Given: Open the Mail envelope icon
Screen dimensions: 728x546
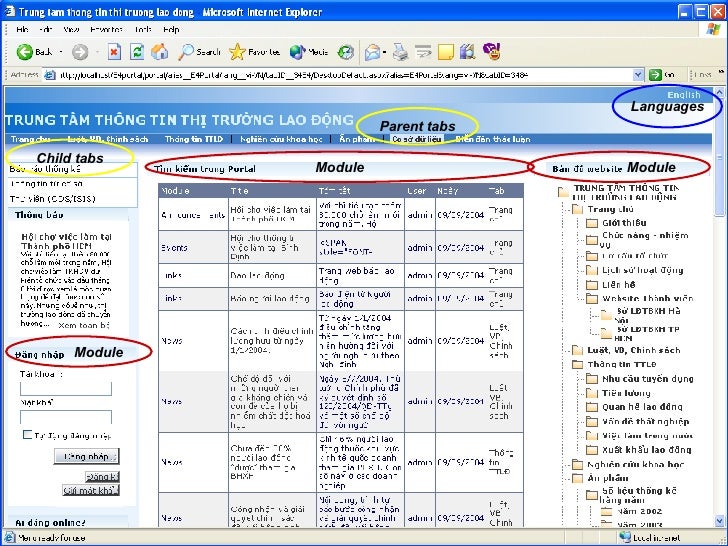Looking at the screenshot, I should pos(372,52).
